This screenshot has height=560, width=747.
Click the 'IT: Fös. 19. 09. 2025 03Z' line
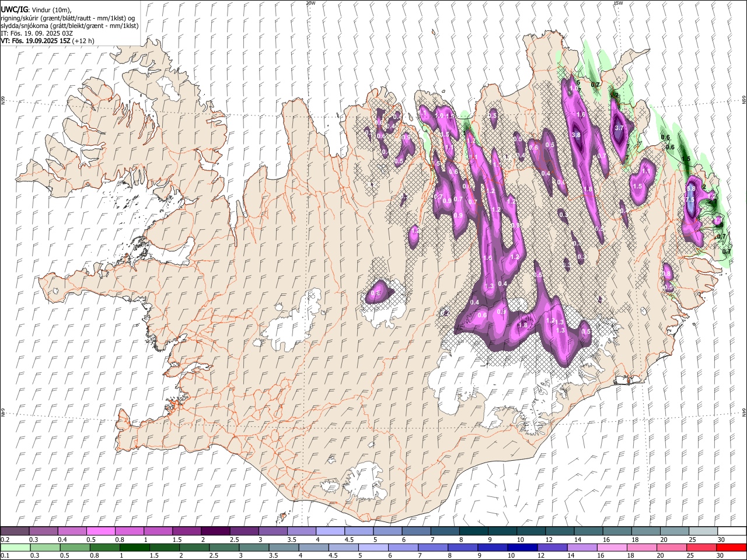[x=36, y=33]
